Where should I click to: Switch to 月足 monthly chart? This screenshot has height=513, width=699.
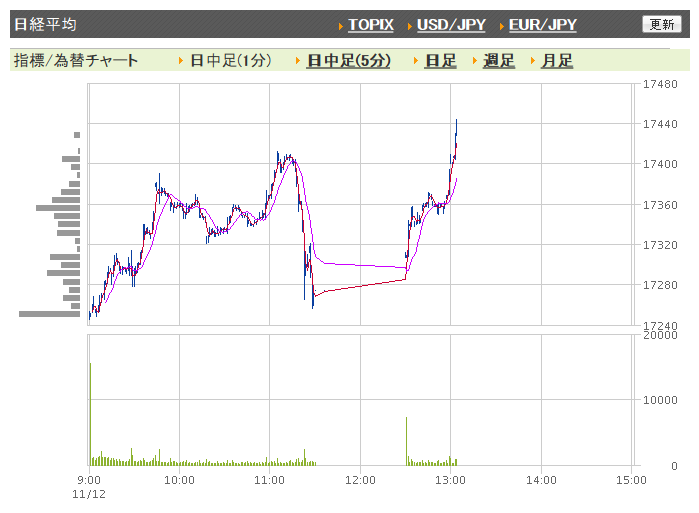557,60
